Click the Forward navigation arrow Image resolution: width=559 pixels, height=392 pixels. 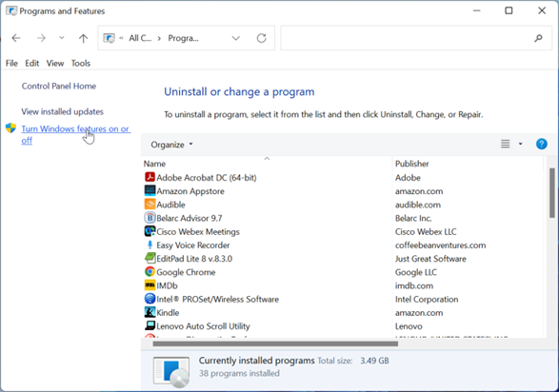[41, 38]
